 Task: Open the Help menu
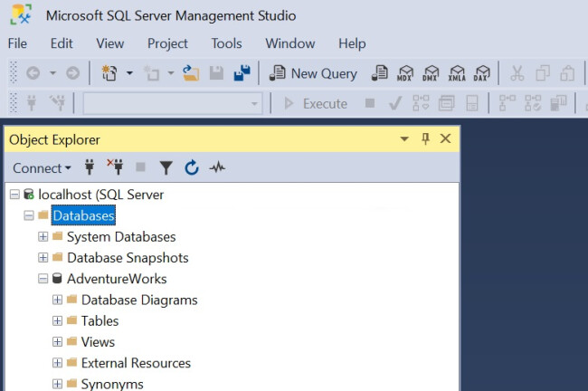pyautogui.click(x=352, y=43)
